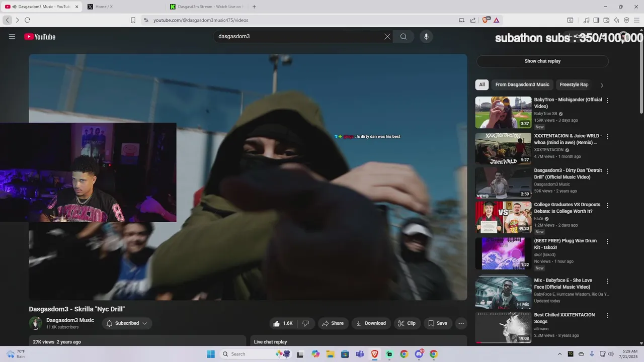Like the video with thumbs up
644x362 pixels.
pyautogui.click(x=284, y=323)
